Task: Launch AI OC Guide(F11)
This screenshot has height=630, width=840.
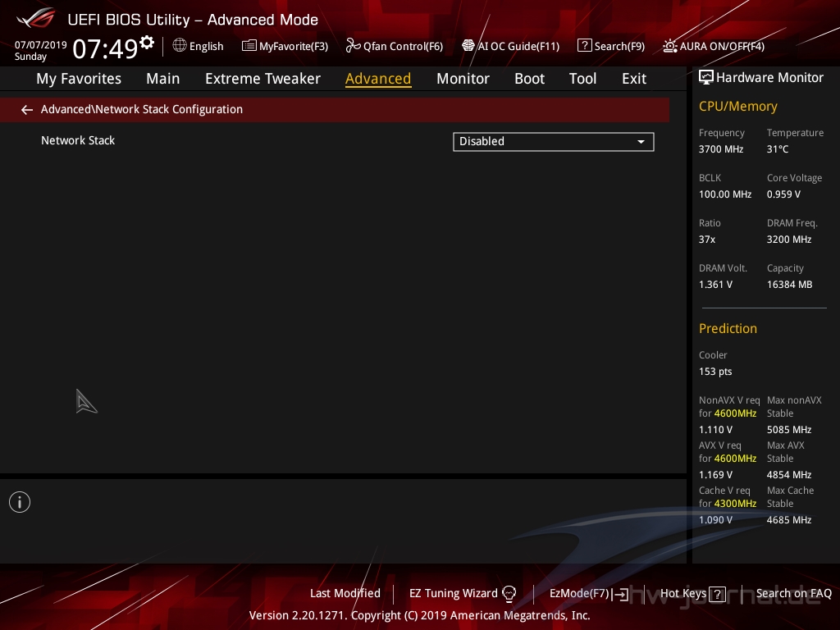Action: (x=510, y=46)
